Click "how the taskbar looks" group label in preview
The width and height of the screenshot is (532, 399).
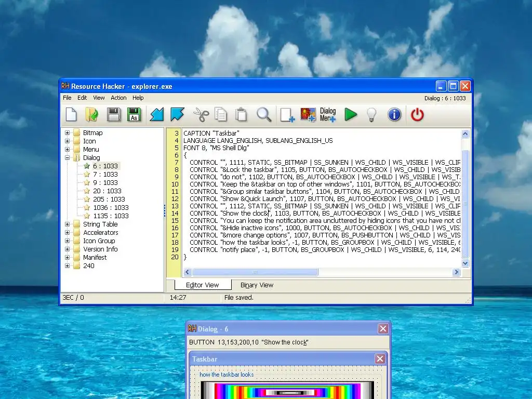(227, 375)
